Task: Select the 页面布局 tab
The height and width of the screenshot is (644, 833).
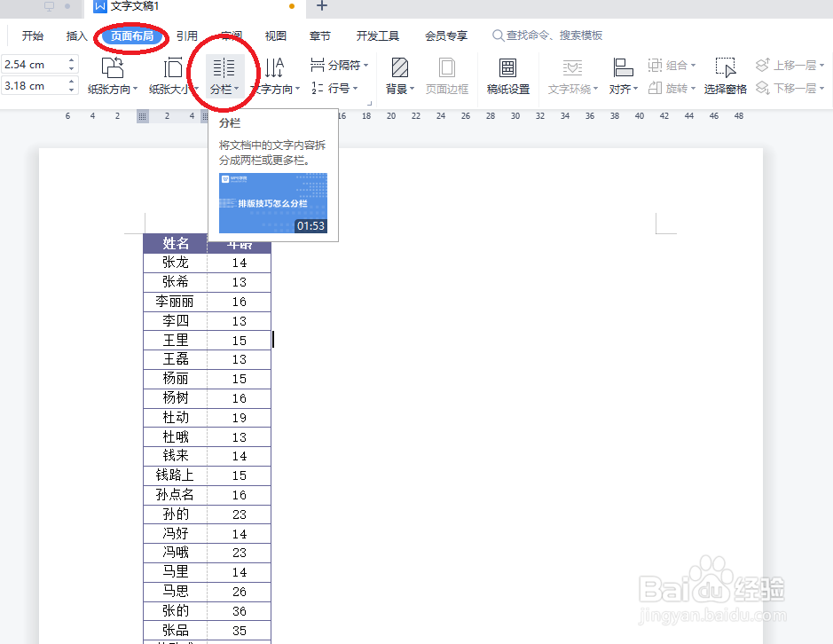Action: 132,35
